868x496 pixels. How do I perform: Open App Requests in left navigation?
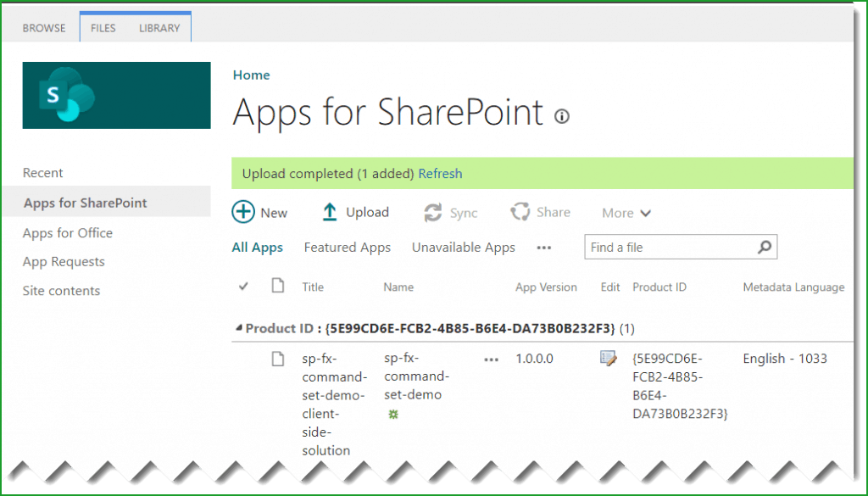pos(64,262)
